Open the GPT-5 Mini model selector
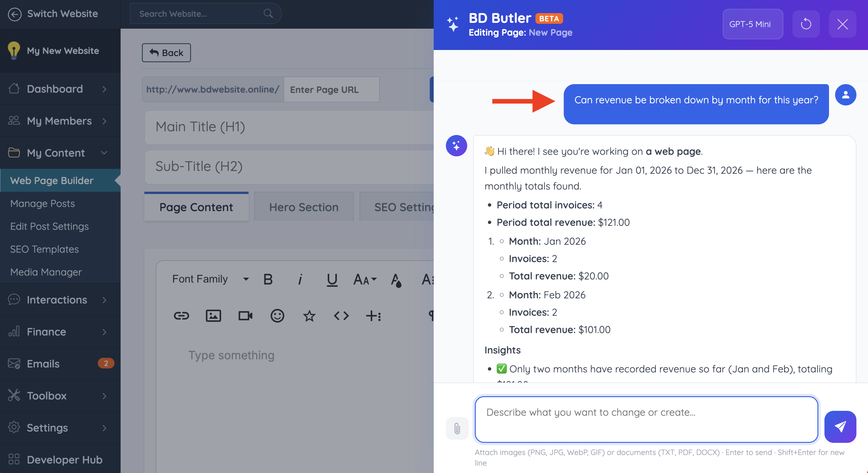 (x=753, y=24)
